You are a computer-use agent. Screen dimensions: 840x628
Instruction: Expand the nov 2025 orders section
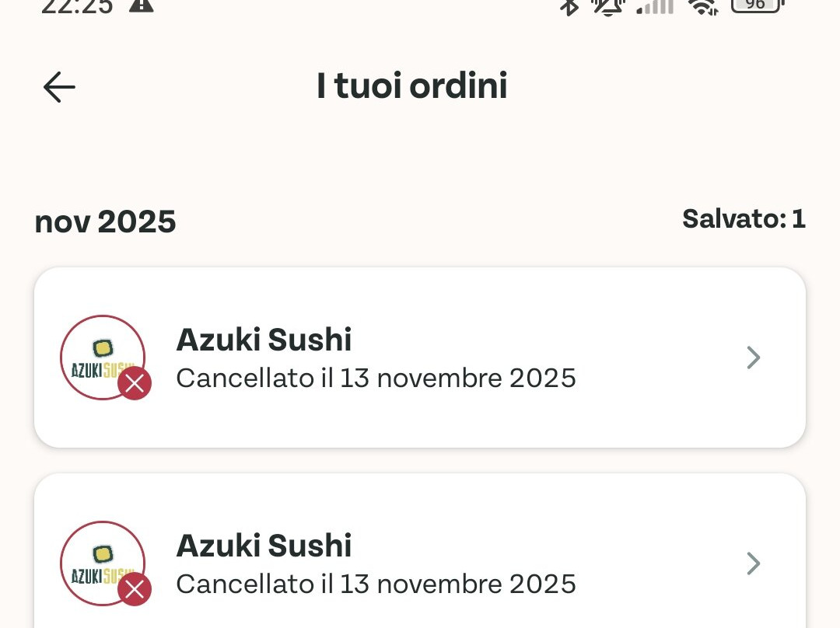click(x=105, y=222)
